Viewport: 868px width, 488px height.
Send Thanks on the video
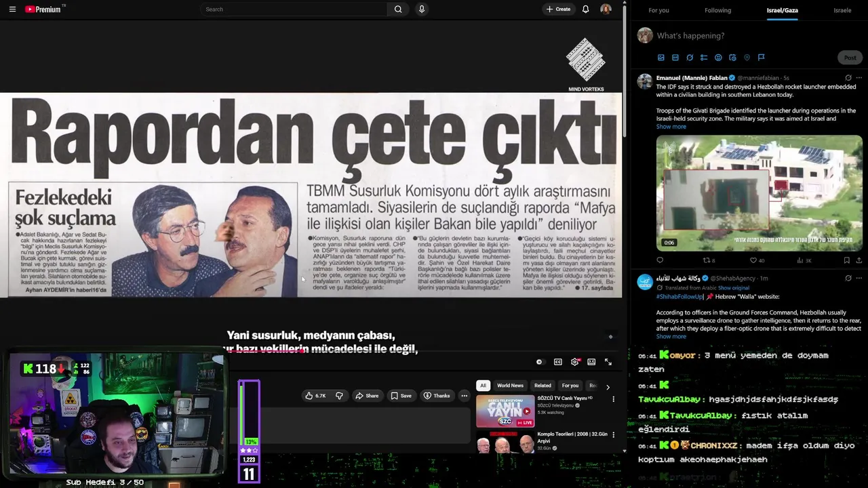click(437, 396)
